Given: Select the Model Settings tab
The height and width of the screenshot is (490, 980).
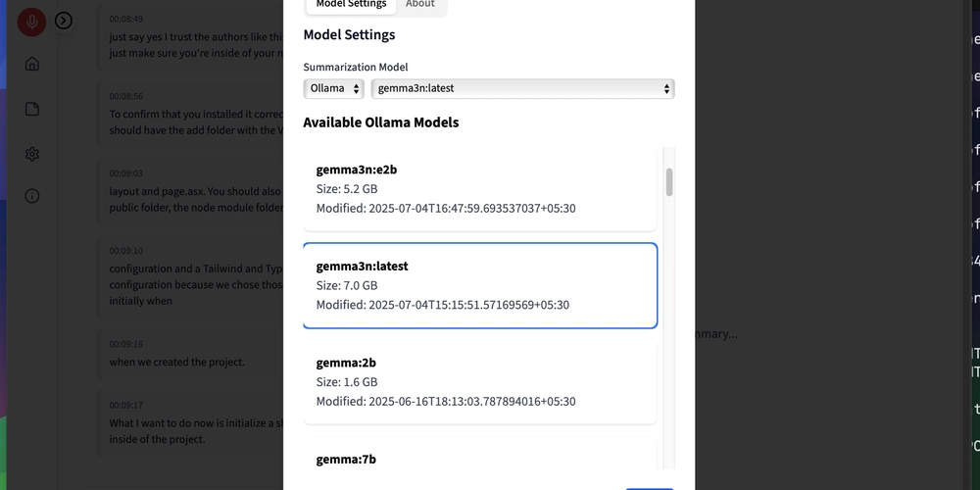Looking at the screenshot, I should (351, 4).
